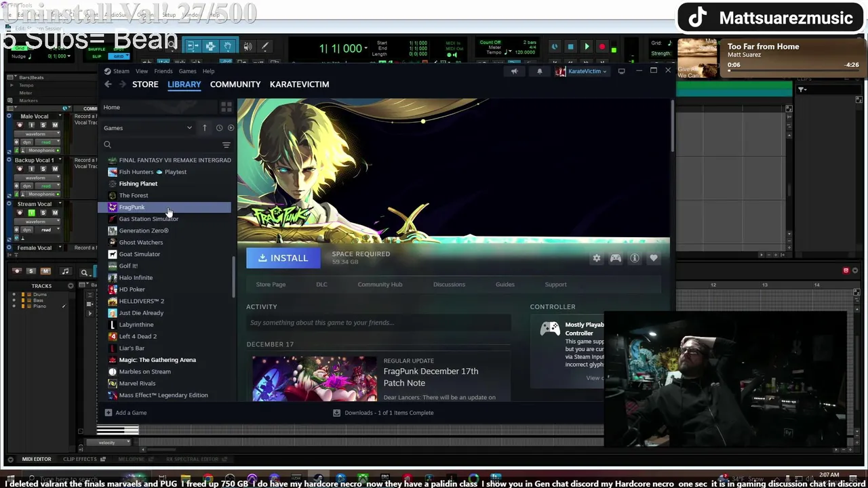Open Steam notifications bell
The image size is (868, 488).
(540, 71)
